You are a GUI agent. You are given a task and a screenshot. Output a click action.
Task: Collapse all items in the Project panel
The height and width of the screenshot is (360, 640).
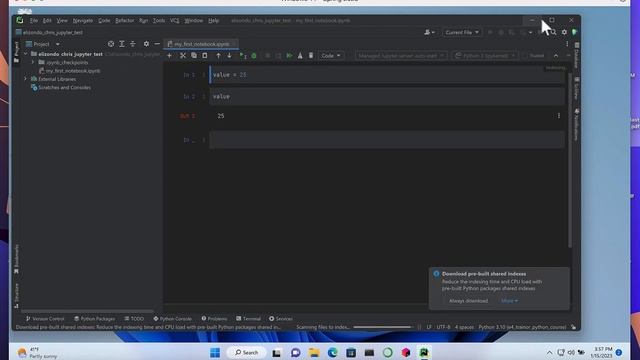(x=133, y=44)
